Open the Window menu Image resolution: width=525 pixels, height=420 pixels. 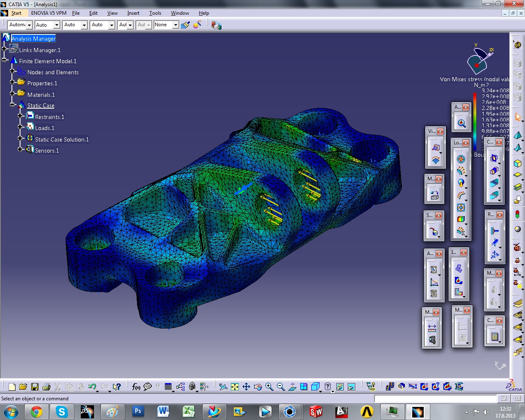(180, 13)
